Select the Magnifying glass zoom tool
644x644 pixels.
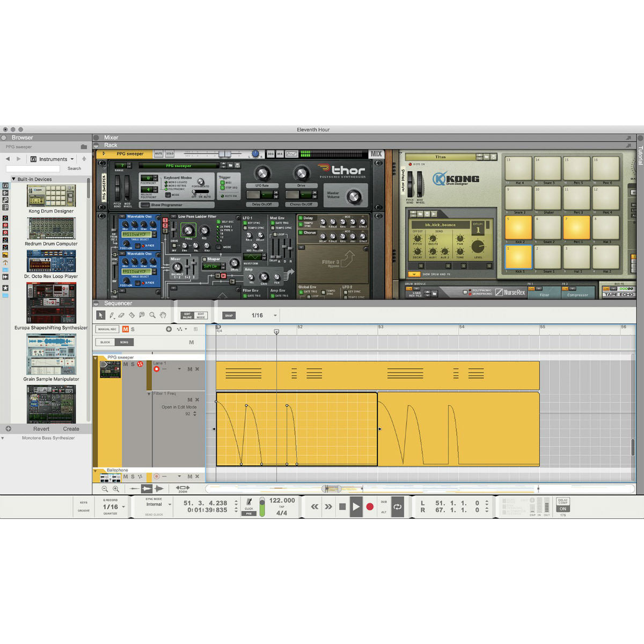(152, 314)
